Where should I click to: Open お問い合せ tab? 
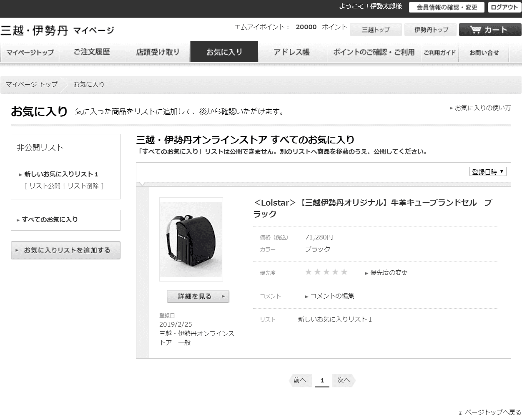coord(484,52)
